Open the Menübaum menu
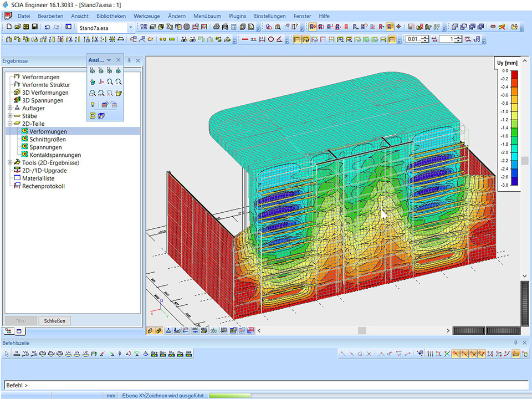 coord(208,16)
